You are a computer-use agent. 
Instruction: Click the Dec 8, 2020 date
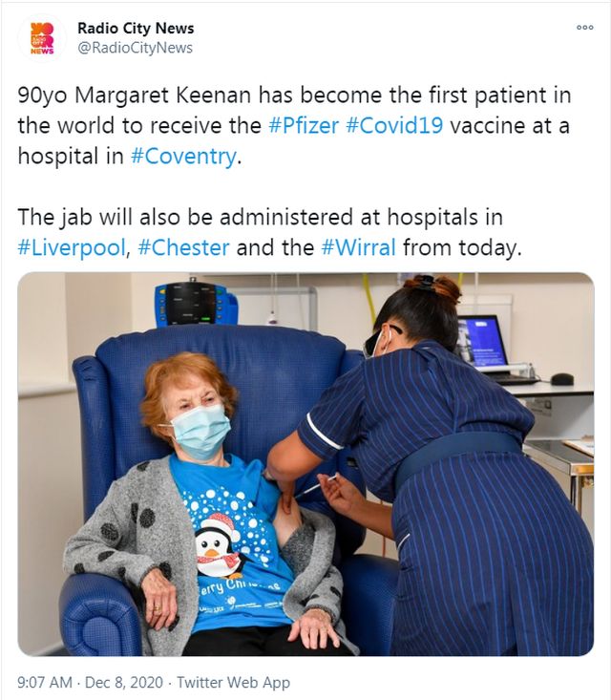pyautogui.click(x=123, y=682)
